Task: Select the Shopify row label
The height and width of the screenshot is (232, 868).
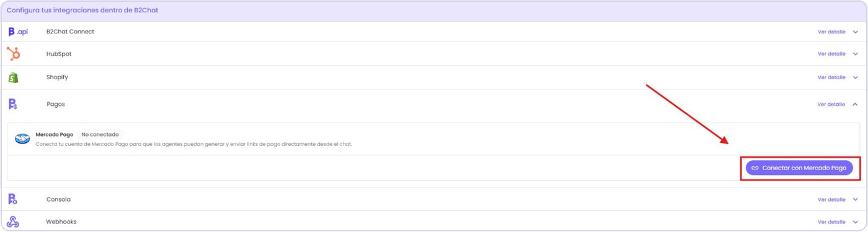Action: coord(57,77)
